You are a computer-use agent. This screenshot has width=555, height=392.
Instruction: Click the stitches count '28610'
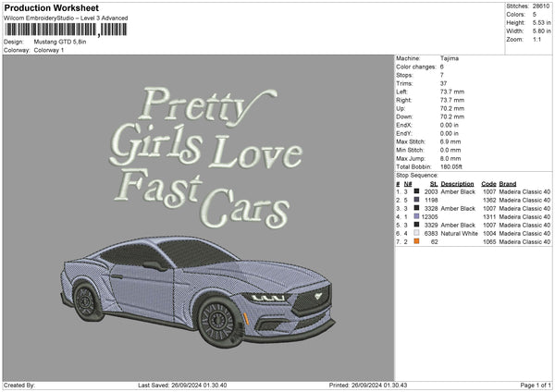[x=541, y=6]
